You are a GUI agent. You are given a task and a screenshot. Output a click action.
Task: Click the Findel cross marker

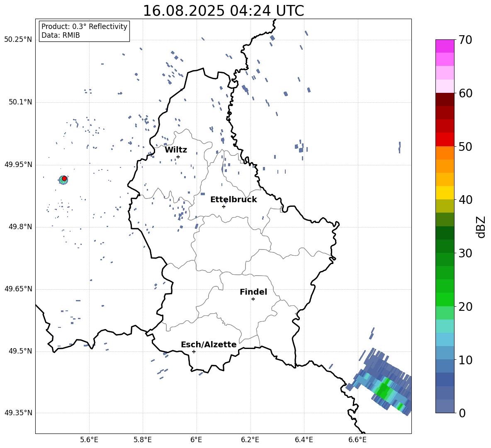(253, 299)
